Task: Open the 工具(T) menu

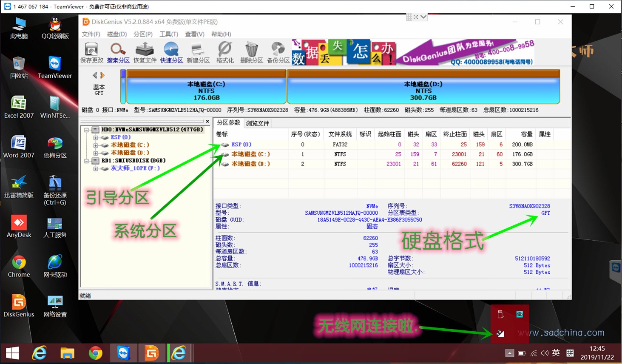Action: click(x=169, y=34)
